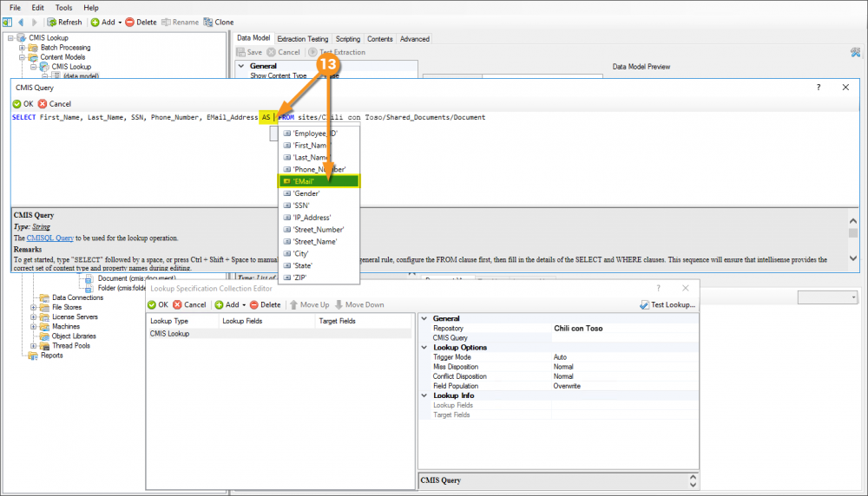Collapse the Lookup Info property group

tap(424, 395)
